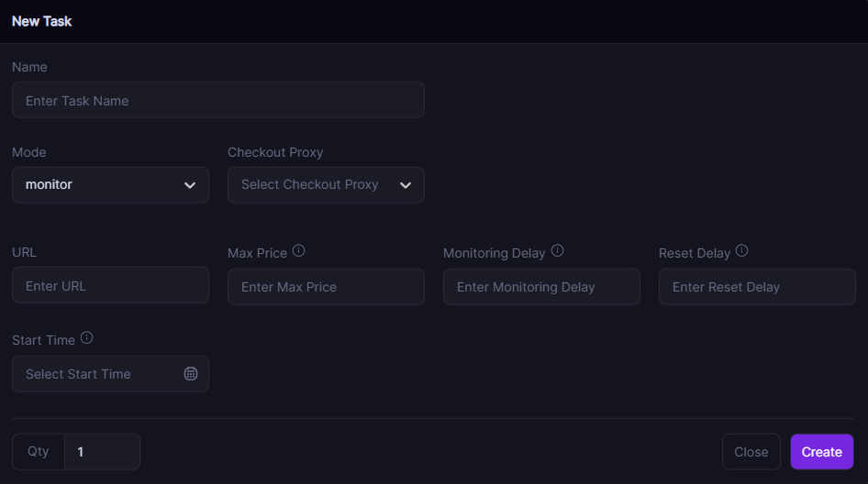This screenshot has height=484, width=868.
Task: Click into the Enter URL field
Action: 110,285
